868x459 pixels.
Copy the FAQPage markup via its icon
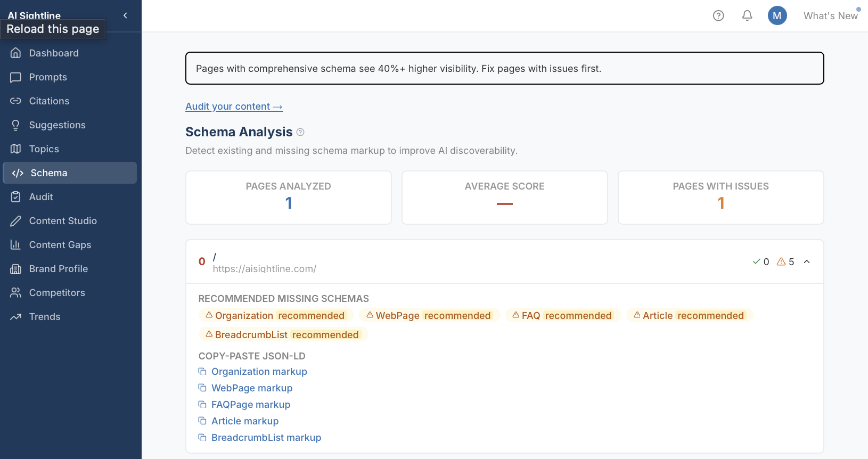point(202,404)
